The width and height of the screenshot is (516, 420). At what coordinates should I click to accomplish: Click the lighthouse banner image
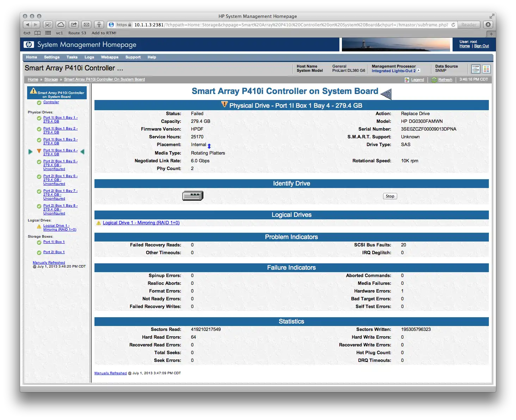point(396,45)
